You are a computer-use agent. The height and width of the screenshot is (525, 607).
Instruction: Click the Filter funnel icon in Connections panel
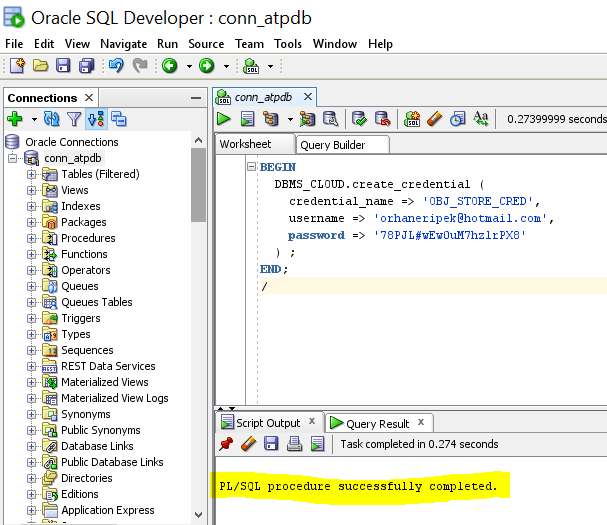coord(74,119)
